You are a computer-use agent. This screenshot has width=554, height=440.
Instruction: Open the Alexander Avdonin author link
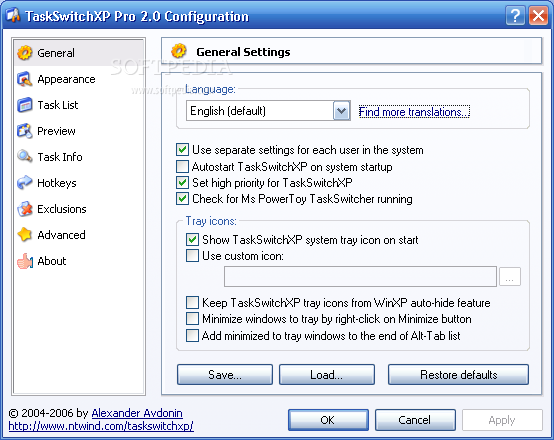point(137,413)
